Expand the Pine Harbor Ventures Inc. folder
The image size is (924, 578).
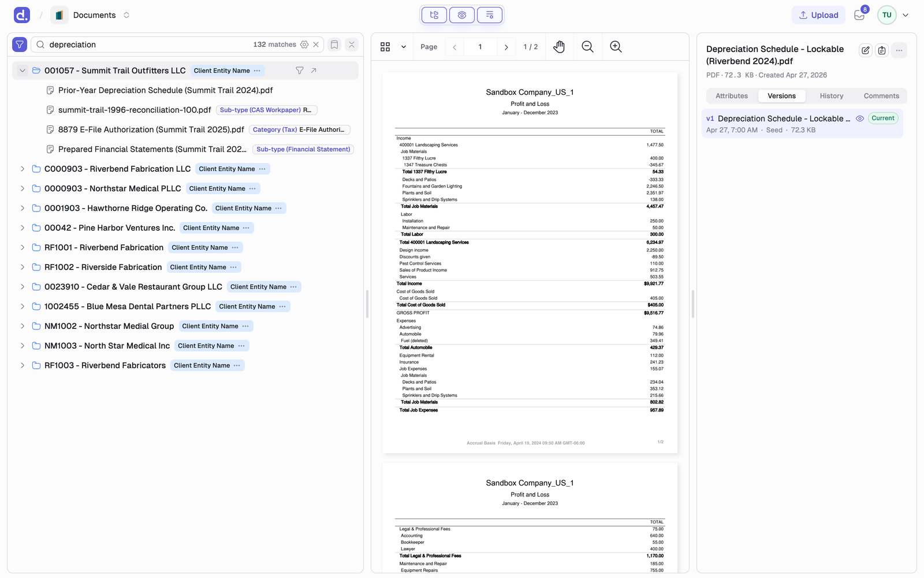[23, 228]
